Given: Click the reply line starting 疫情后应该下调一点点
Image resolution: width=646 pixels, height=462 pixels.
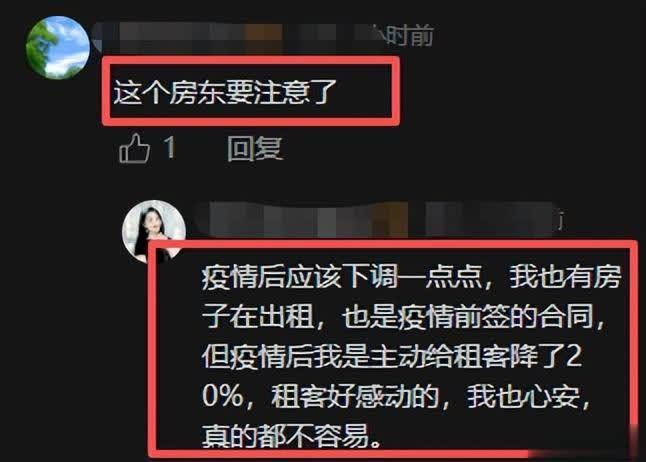Looking at the screenshot, I should (x=411, y=277).
